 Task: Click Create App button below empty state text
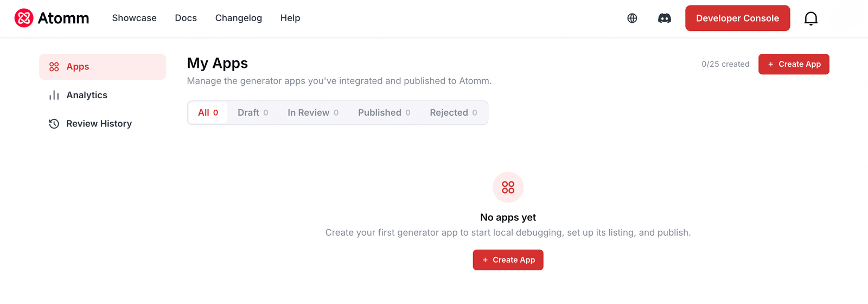(508, 260)
